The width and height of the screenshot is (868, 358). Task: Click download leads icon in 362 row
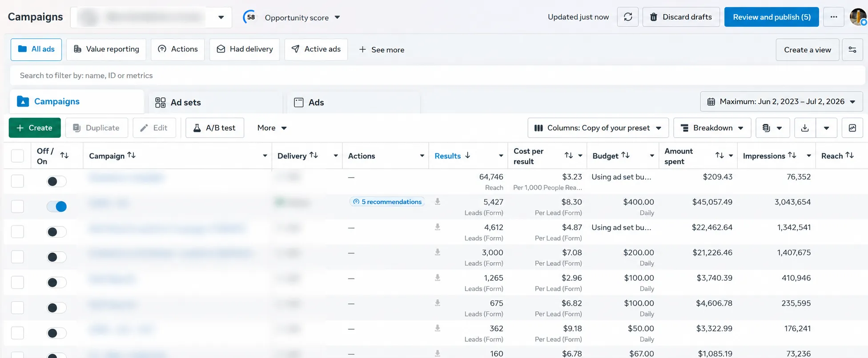point(438,328)
